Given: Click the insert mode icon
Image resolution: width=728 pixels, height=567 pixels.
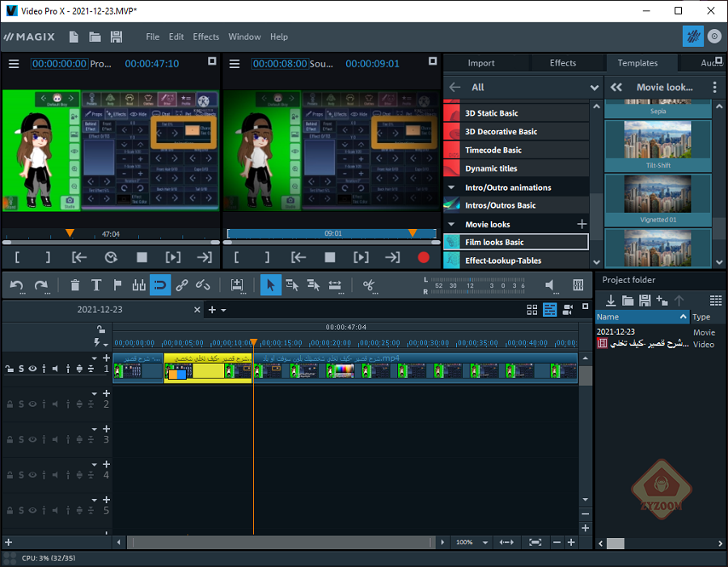Looking at the screenshot, I should 237,286.
